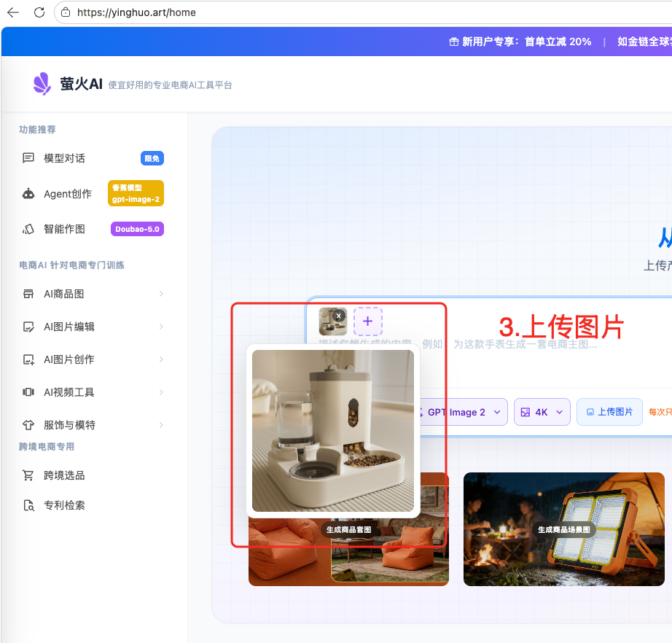Image resolution: width=672 pixels, height=643 pixels.
Task: Click the 专利检索 search document icon
Action: 28,505
